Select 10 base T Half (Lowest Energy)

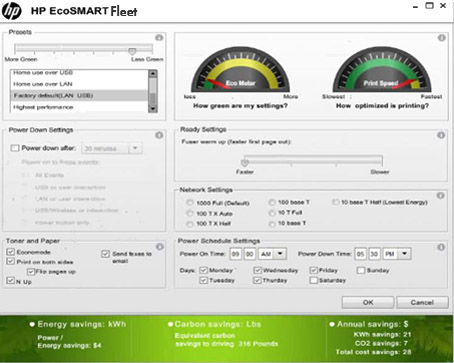tap(335, 202)
